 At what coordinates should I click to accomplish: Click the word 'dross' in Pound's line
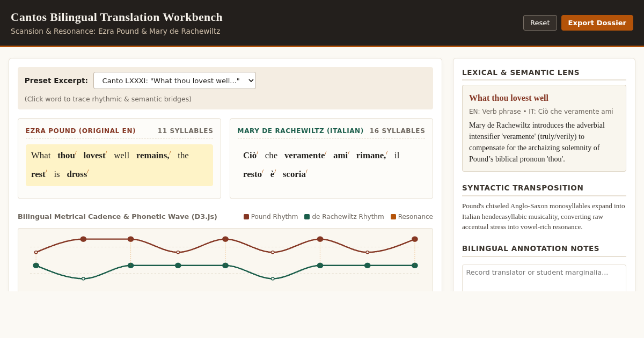coord(77,174)
